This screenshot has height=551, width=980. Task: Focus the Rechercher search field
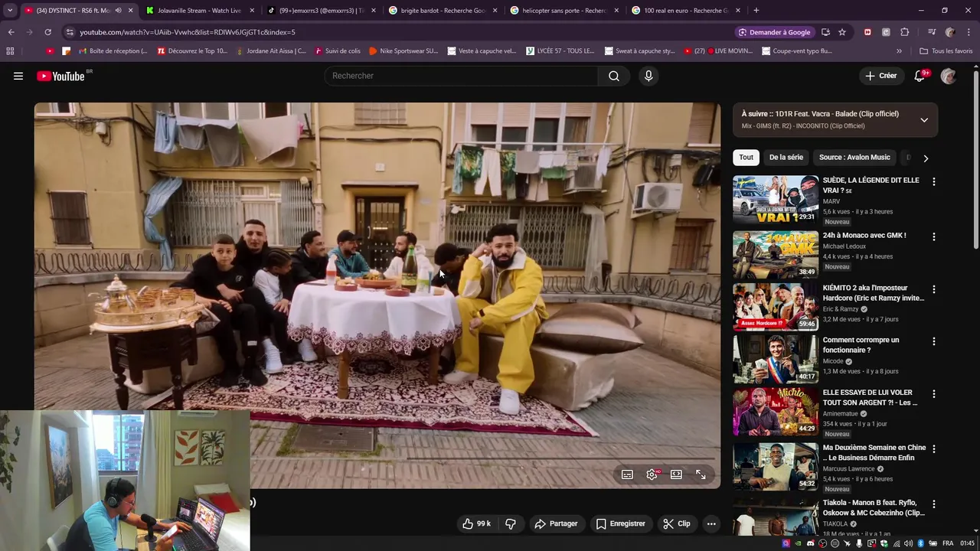click(462, 76)
